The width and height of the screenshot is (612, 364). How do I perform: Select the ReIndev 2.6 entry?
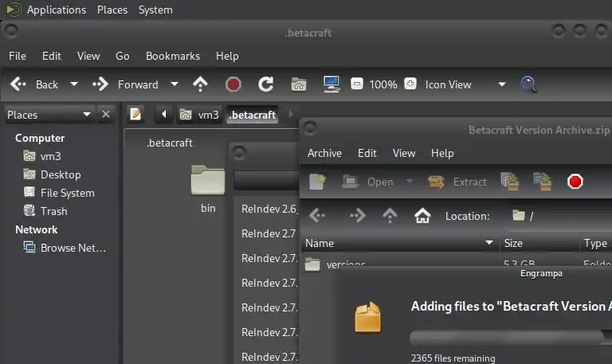tap(269, 209)
